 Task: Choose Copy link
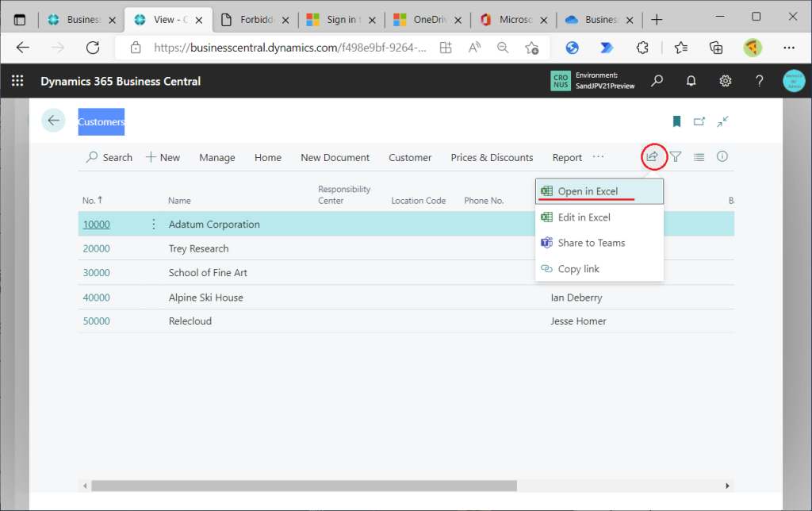(x=599, y=268)
